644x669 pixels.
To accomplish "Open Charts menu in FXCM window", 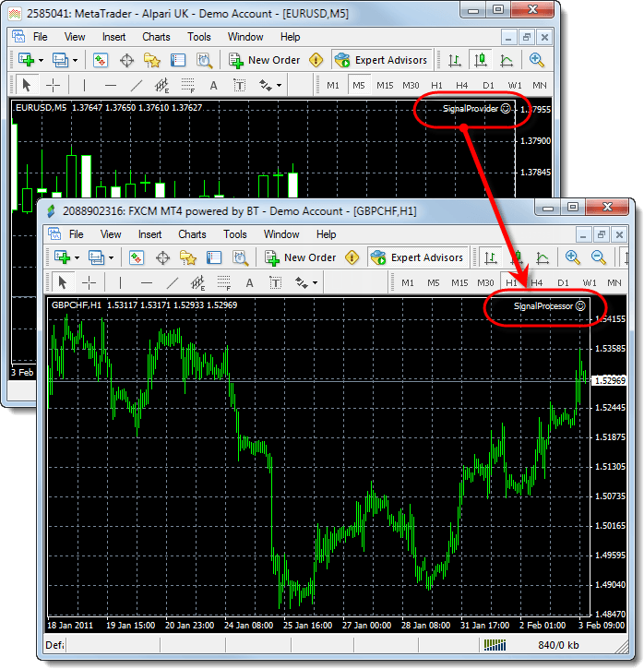I will tap(192, 234).
